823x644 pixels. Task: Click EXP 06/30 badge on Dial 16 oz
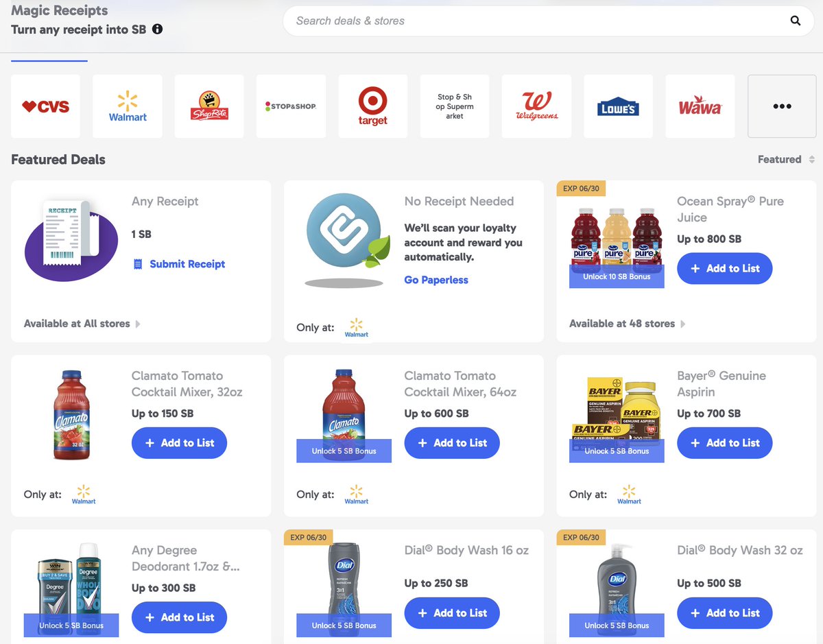click(308, 537)
